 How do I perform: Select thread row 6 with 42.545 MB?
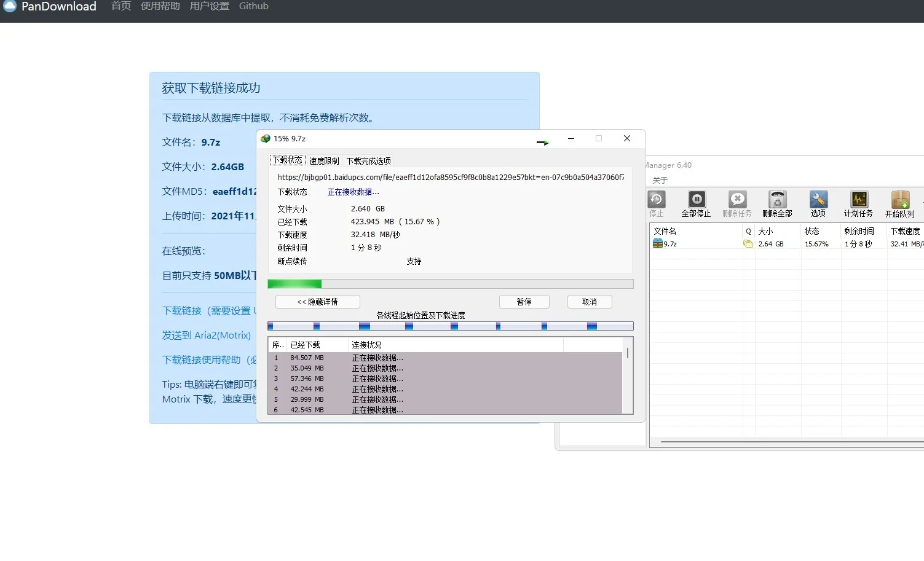click(446, 410)
